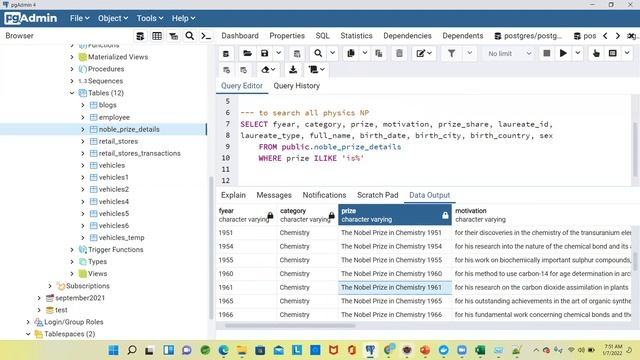Open the Scratch Pad tab
Screen dimensions: 640x360
click(378, 195)
